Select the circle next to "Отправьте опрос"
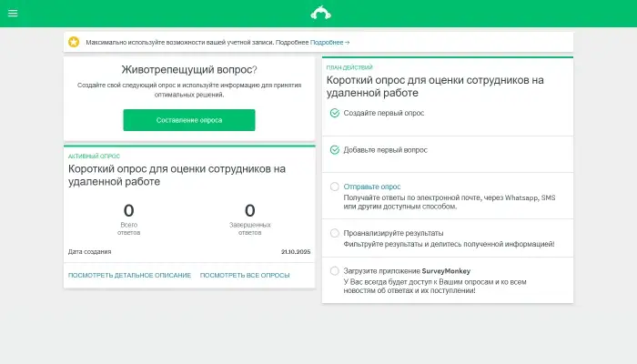 (x=334, y=187)
